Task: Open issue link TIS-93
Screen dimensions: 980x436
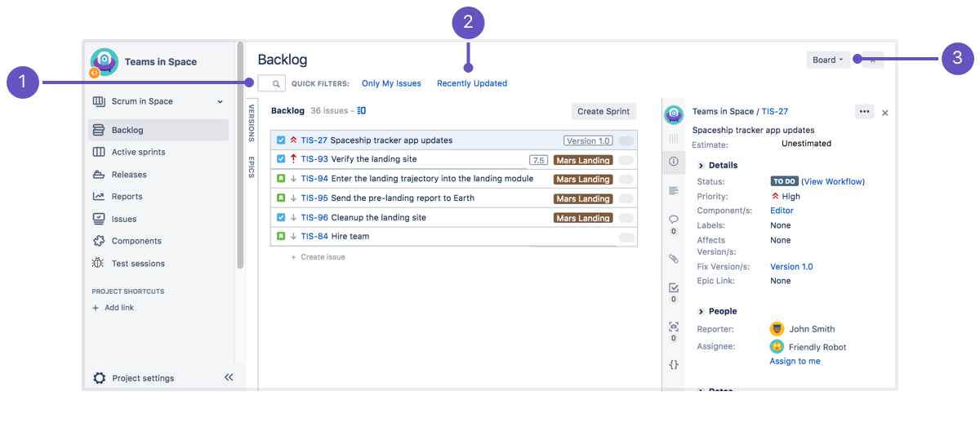Action: click(314, 159)
